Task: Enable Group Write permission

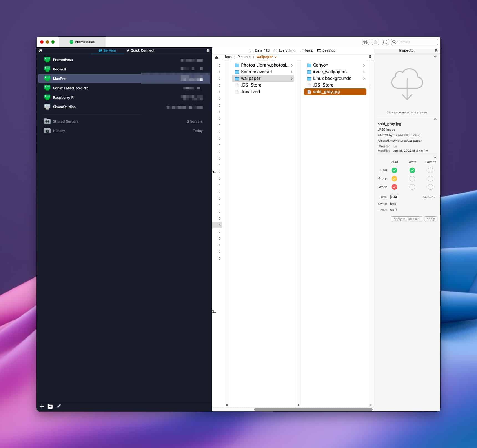Action: click(412, 179)
